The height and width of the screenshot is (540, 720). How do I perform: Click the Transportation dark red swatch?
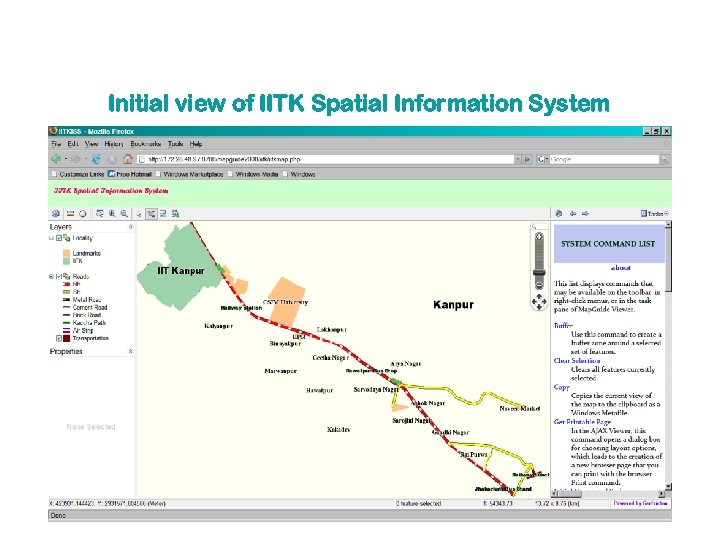click(67, 338)
